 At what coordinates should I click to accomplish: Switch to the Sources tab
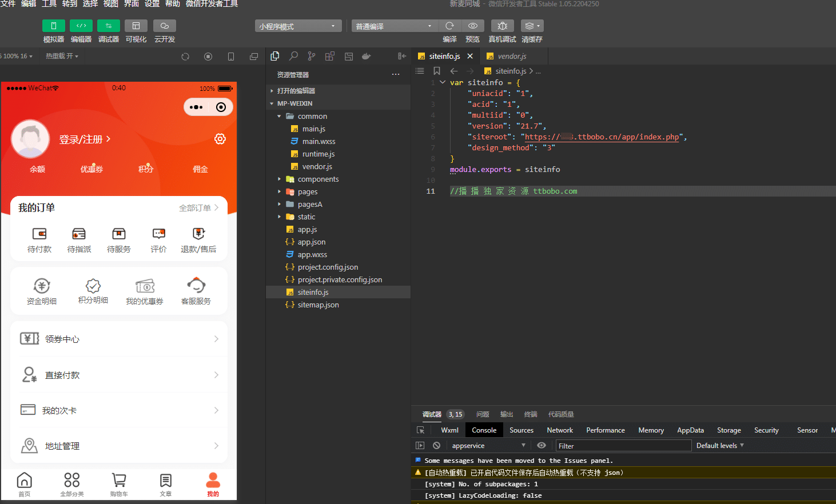tap(521, 430)
